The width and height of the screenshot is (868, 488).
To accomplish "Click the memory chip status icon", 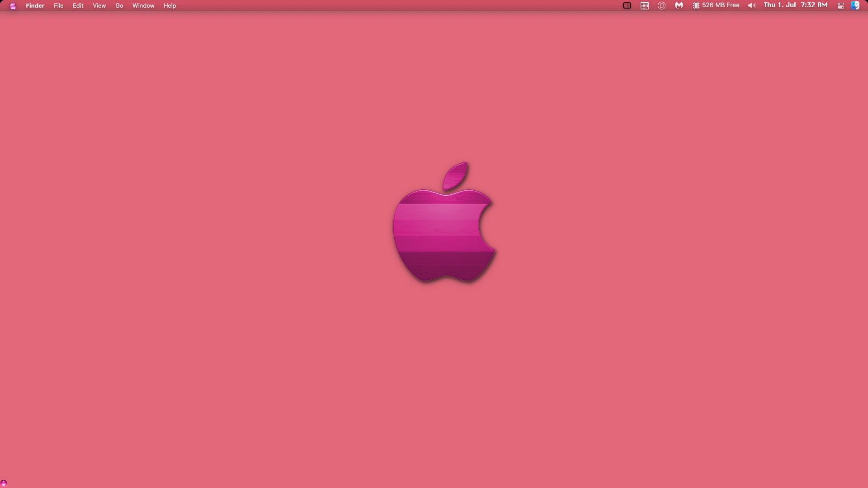I will [696, 6].
